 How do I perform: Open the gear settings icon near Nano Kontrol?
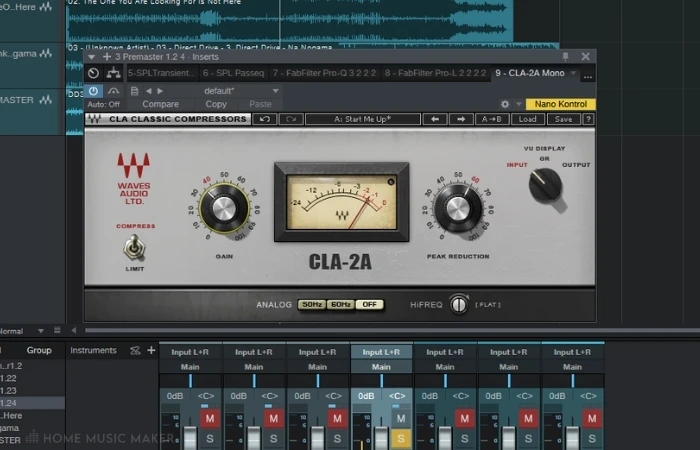pos(505,104)
